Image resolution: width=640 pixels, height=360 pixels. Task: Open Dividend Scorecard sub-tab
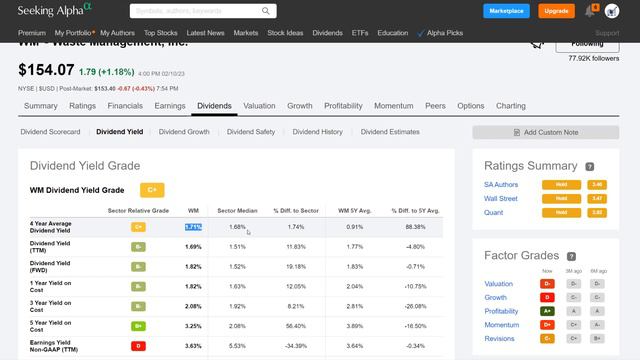[x=50, y=132]
